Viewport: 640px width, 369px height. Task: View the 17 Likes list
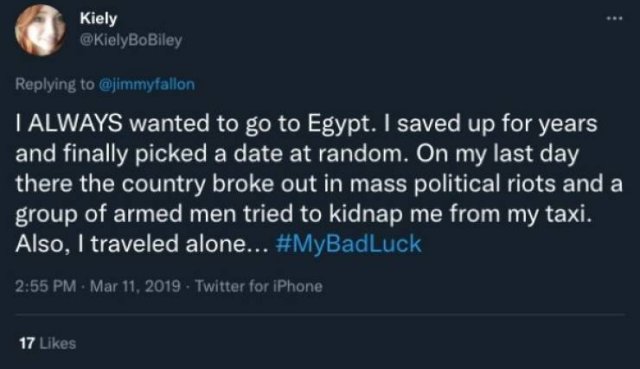click(x=47, y=343)
